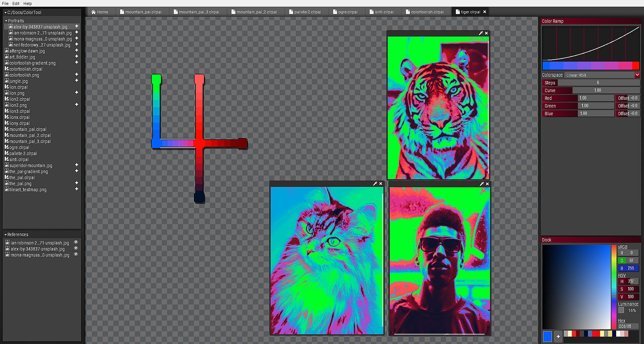This screenshot has width=644, height=344.
Task: Click the Home tab icon
Action: [94, 12]
